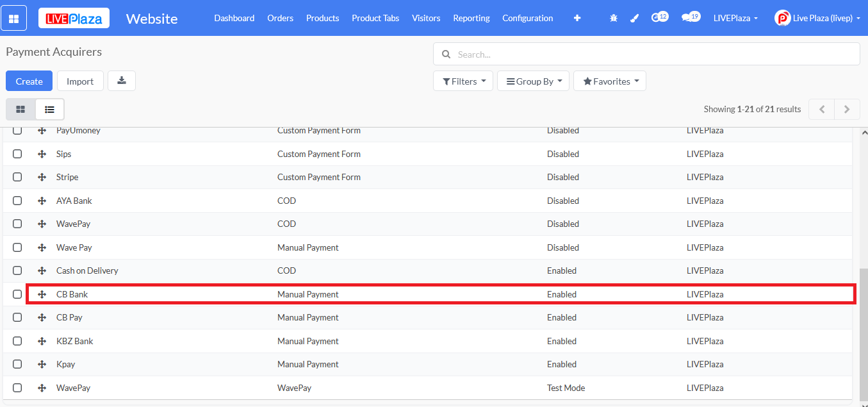868x407 pixels.
Task: Open the Filters dropdown
Action: [x=463, y=81]
